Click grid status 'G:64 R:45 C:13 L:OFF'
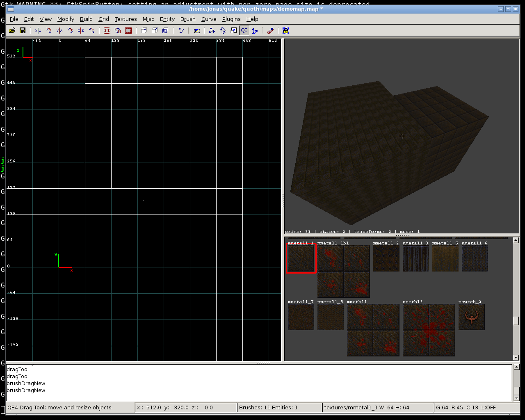Viewport: 525px width, 420px height. [x=466, y=408]
